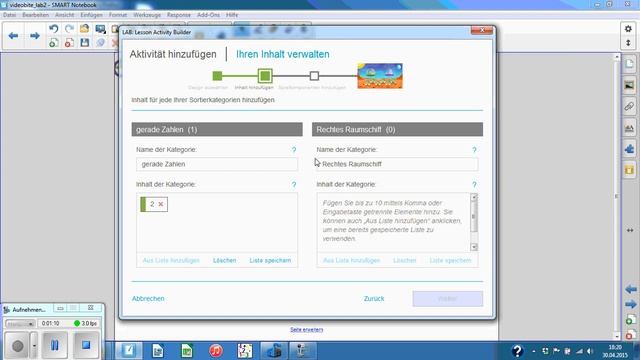Screen dimensions: 640x360
Task: Click the sidebar's blue right arrow
Action: [631, 304]
